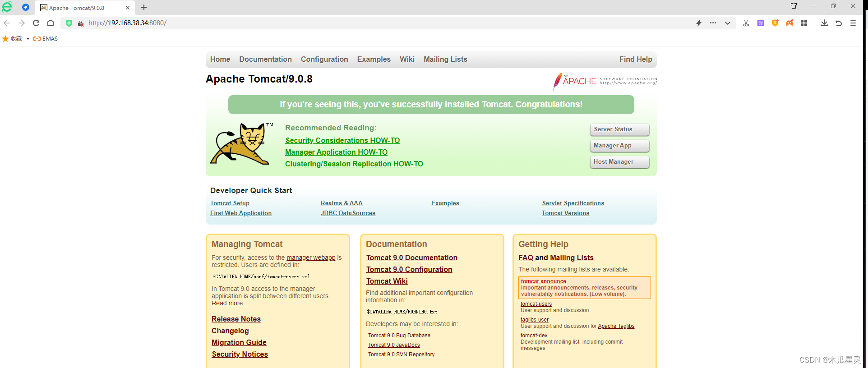Click the lightning speed-mode icon

point(699,23)
